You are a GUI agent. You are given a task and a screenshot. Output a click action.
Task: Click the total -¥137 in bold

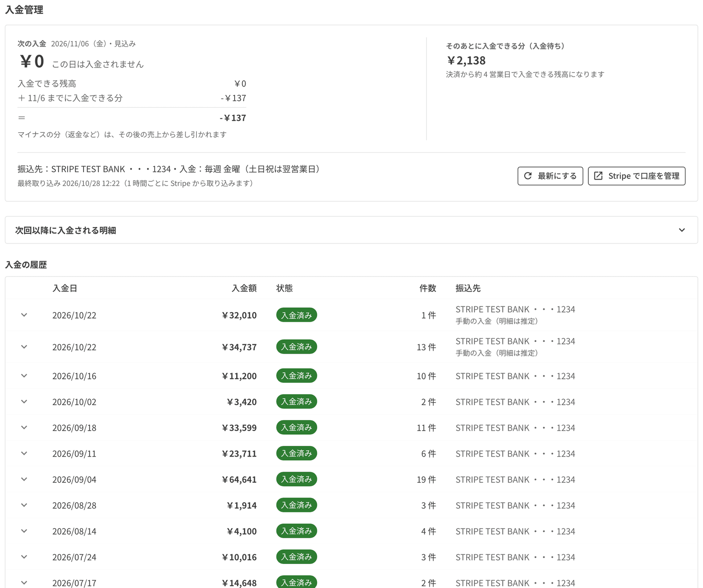233,118
